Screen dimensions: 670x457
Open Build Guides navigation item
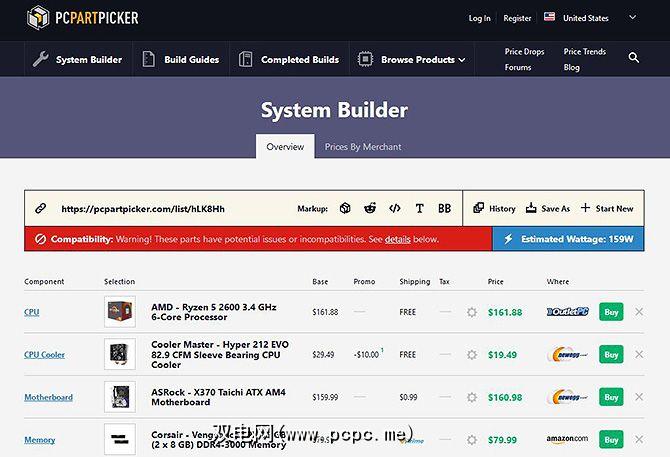[180, 59]
